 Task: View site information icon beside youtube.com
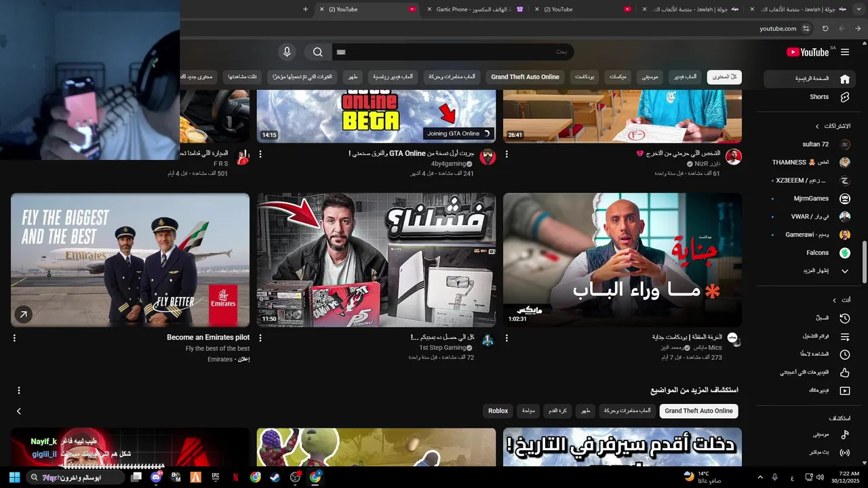806,28
